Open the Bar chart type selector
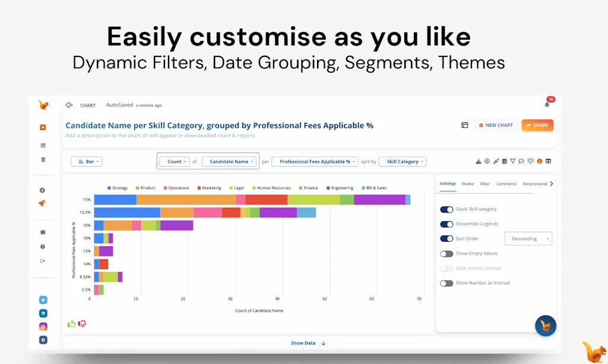The width and height of the screenshot is (608, 364). click(x=86, y=161)
